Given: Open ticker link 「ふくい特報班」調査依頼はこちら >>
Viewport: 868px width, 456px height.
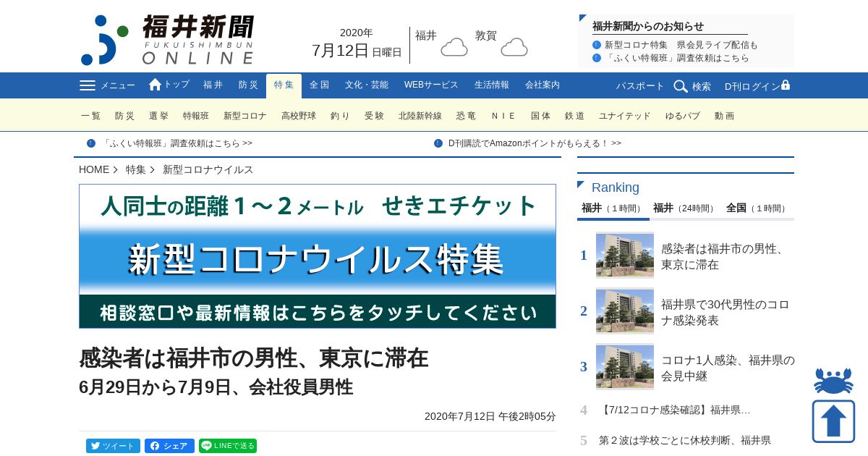Looking at the screenshot, I should pyautogui.click(x=177, y=143).
